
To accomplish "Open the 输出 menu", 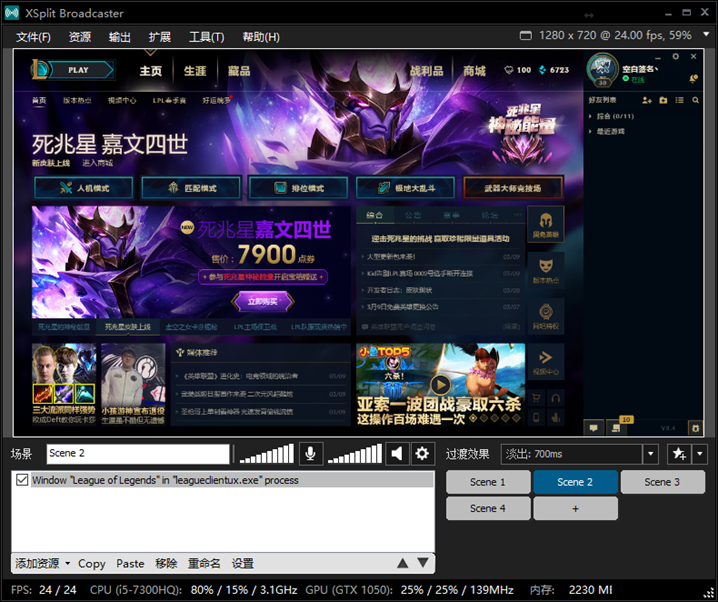I will (120, 37).
